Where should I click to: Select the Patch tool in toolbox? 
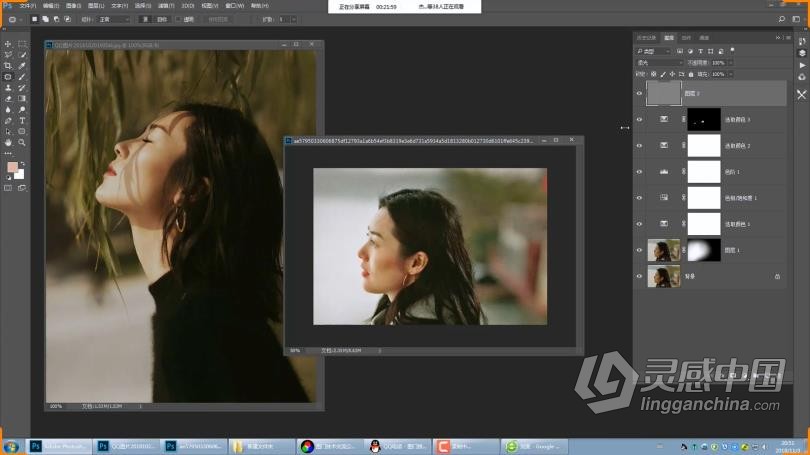[8, 77]
